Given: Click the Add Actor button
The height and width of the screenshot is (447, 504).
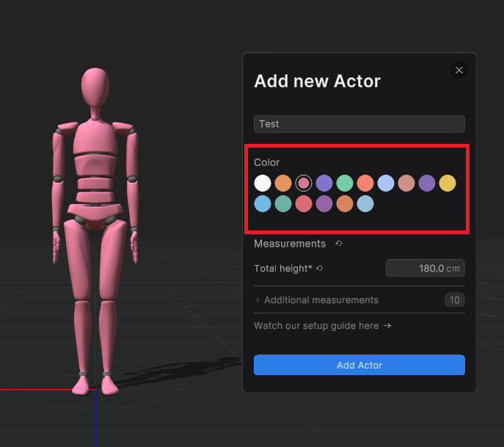Looking at the screenshot, I should [x=359, y=365].
